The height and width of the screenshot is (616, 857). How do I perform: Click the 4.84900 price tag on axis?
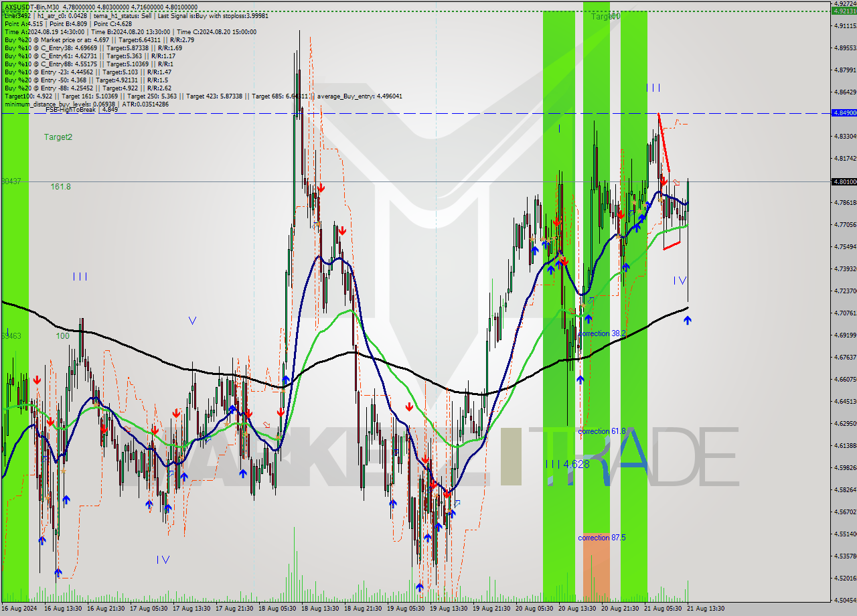[844, 113]
